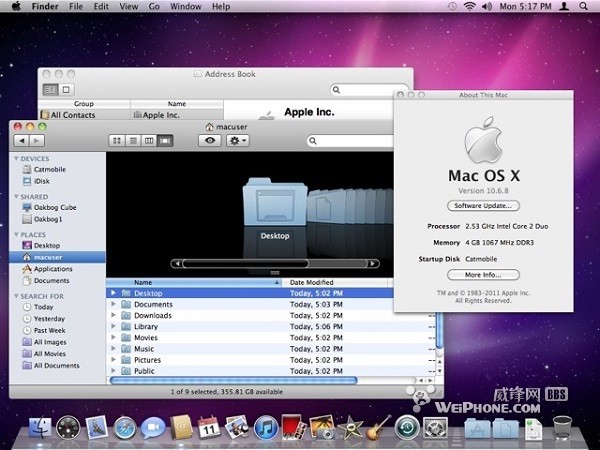
Task: Open the Window menu
Action: coord(186,6)
